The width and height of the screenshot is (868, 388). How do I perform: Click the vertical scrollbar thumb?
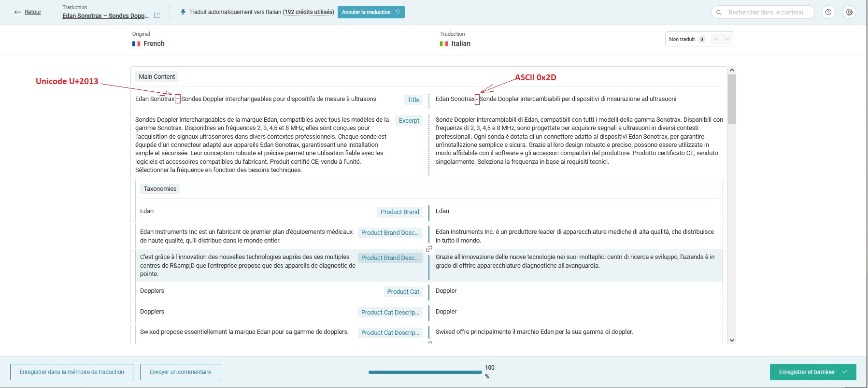(x=732, y=99)
